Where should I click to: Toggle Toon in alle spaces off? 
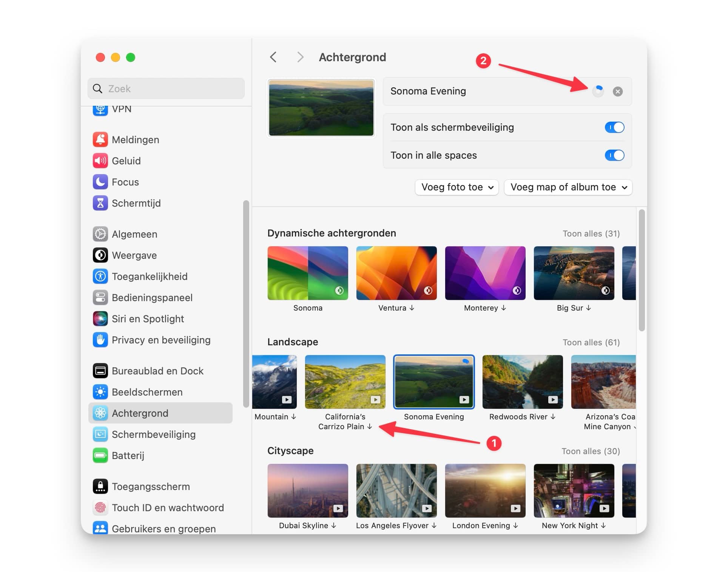click(x=614, y=155)
